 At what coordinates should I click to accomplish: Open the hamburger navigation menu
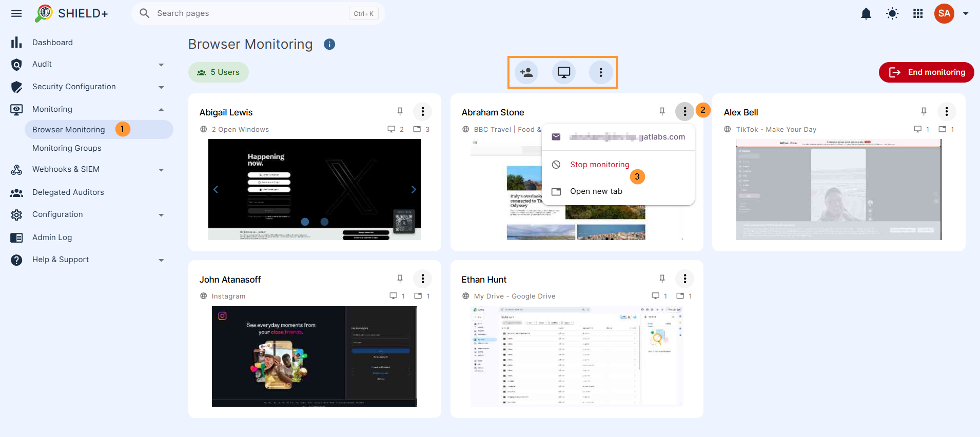click(16, 13)
